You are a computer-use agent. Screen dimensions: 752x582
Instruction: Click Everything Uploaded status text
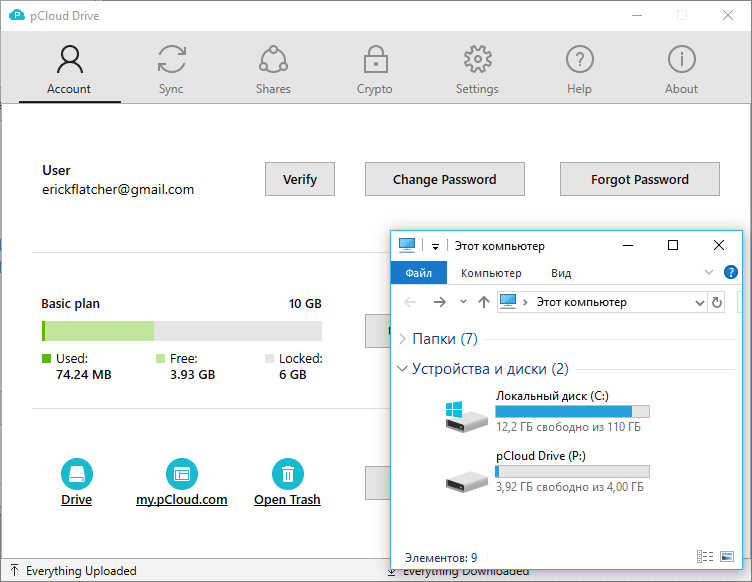point(81,570)
